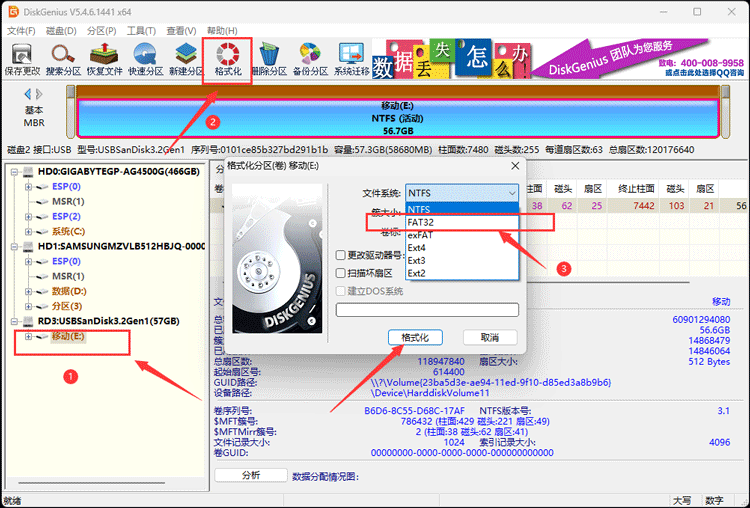Expand the 移动(E:) partition node
750x508 pixels.
click(28, 336)
